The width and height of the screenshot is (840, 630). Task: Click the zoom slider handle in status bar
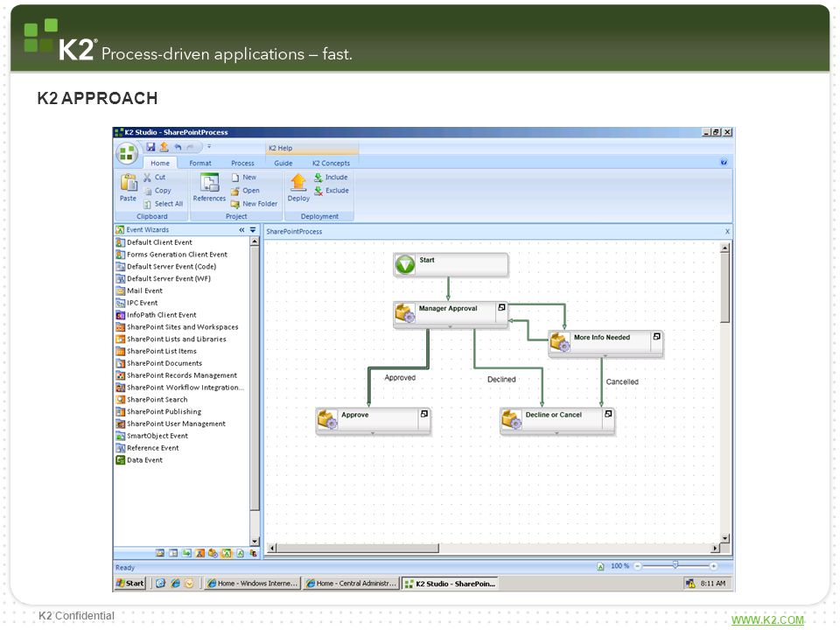tap(675, 565)
